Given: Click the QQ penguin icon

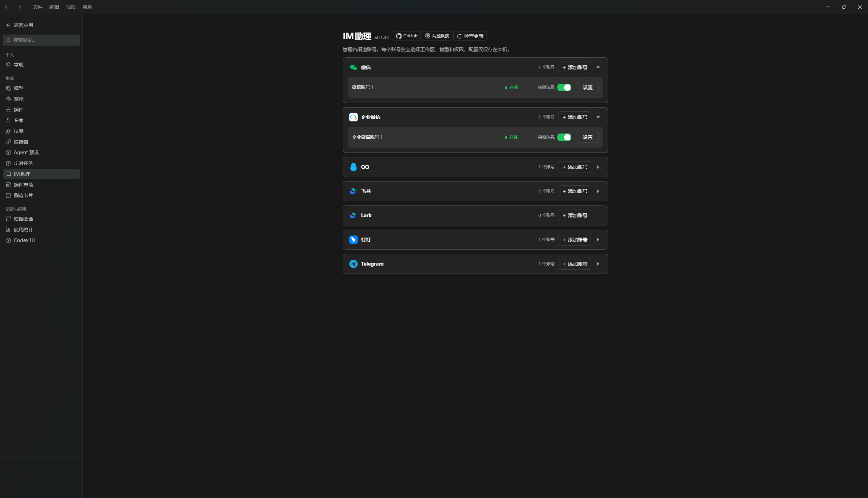Looking at the screenshot, I should click(x=353, y=167).
